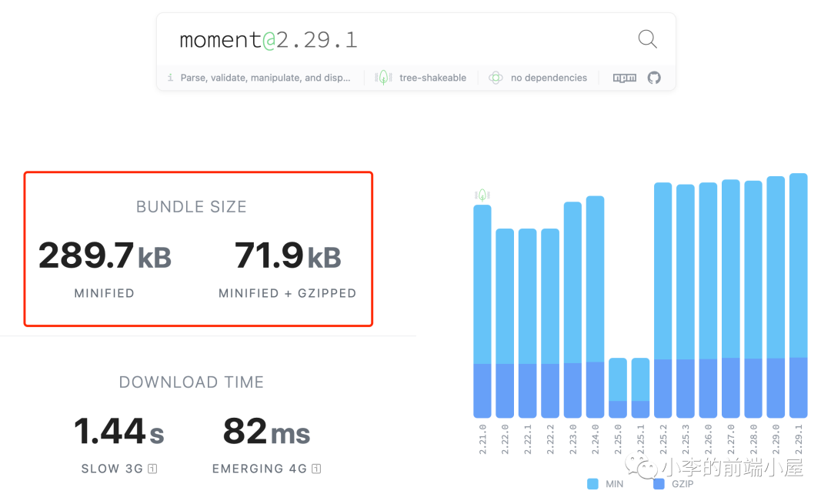The width and height of the screenshot is (831, 504).
Task: Click the DOWNLOAD TIME heading
Action: coord(192,382)
